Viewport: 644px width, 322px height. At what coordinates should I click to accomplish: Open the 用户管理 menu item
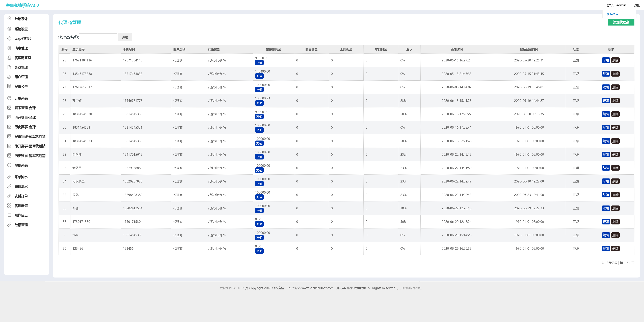(21, 77)
